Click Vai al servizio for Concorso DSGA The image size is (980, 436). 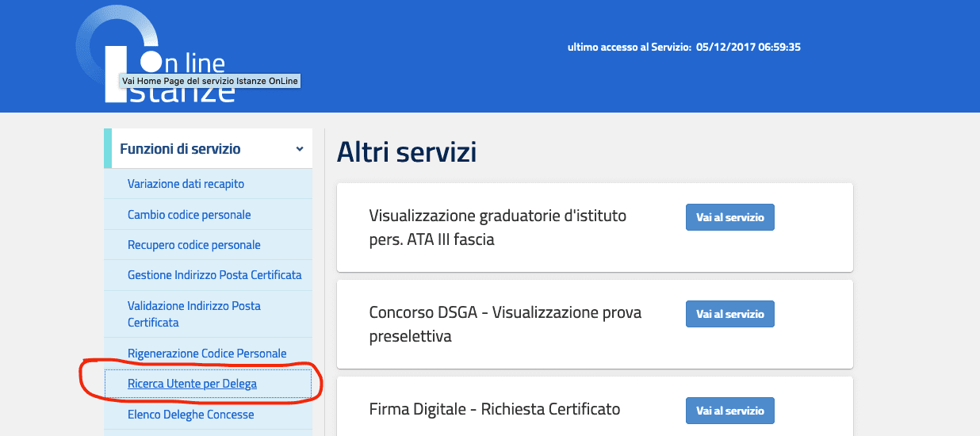tap(729, 314)
